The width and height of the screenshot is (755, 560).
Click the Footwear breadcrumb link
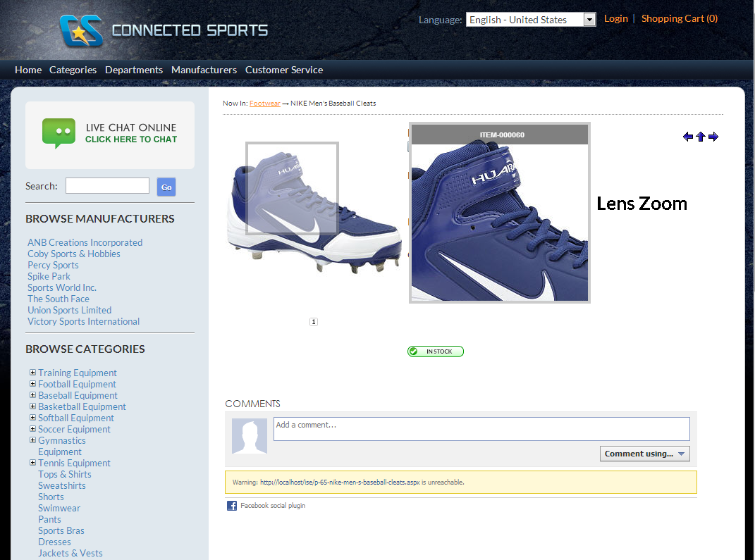point(265,104)
